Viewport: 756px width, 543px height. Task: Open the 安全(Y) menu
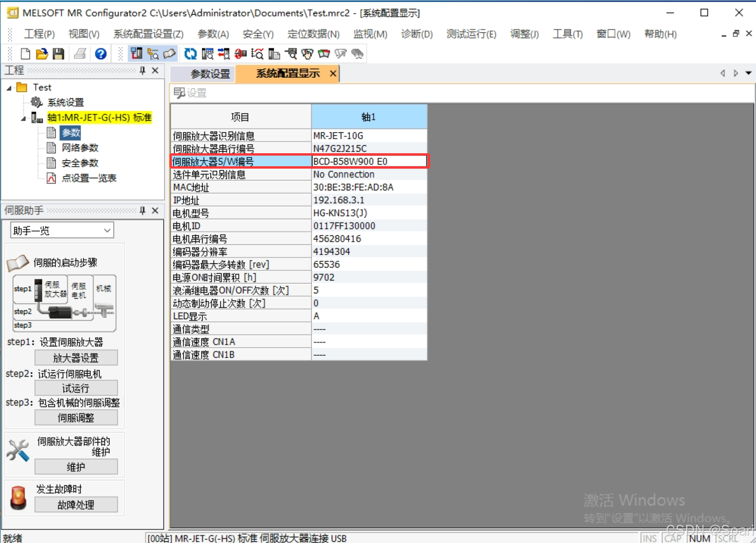click(x=258, y=34)
